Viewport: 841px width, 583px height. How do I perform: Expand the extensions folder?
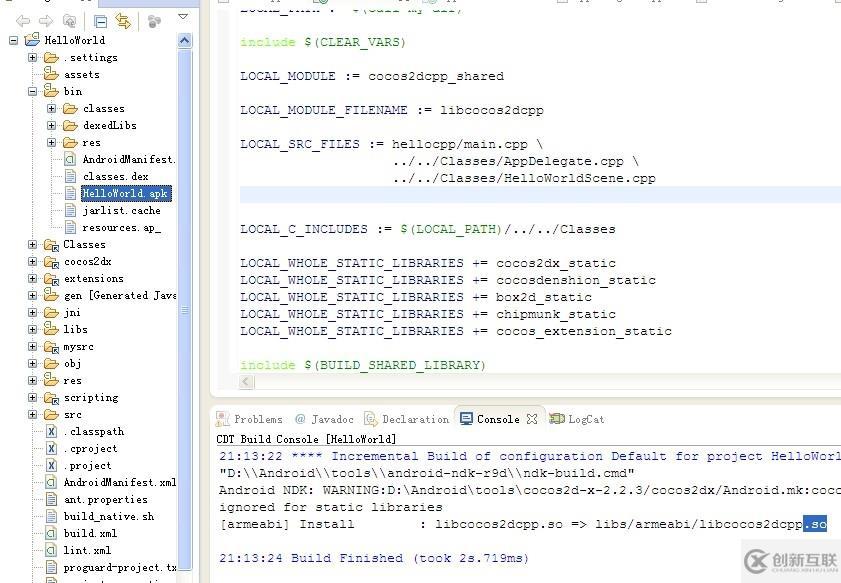tap(33, 278)
